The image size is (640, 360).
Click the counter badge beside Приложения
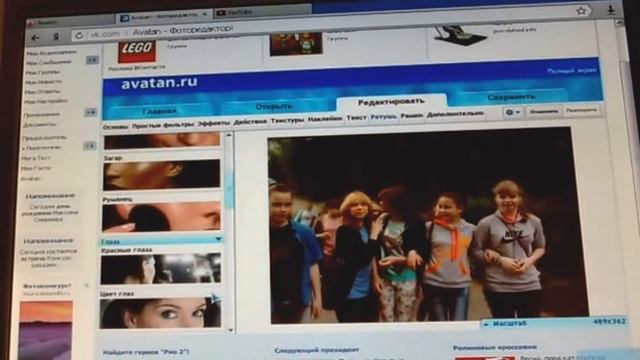tap(91, 112)
